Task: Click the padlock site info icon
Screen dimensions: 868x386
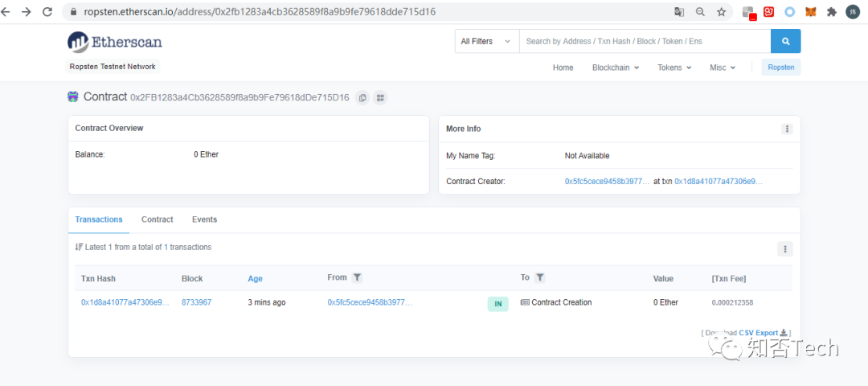Action: pyautogui.click(x=73, y=11)
